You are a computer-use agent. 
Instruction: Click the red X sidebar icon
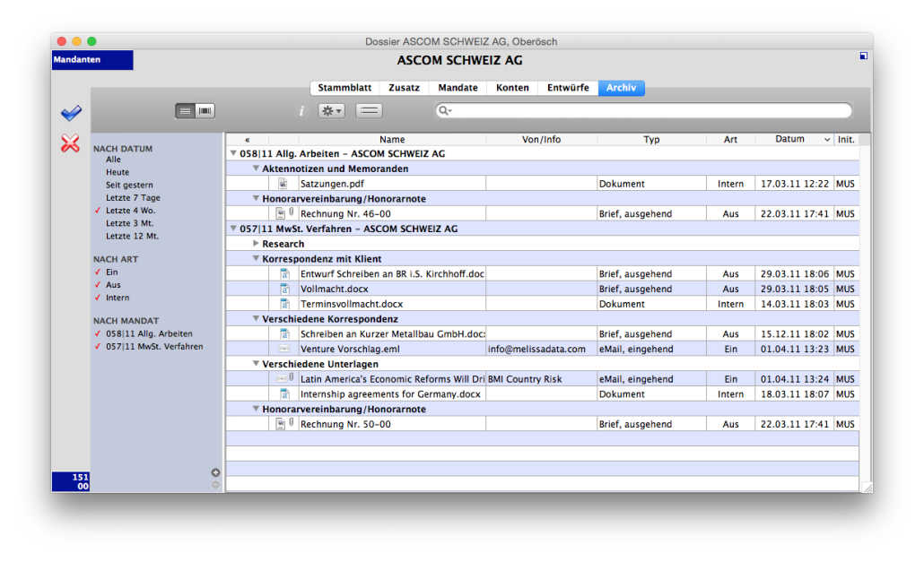(x=70, y=143)
